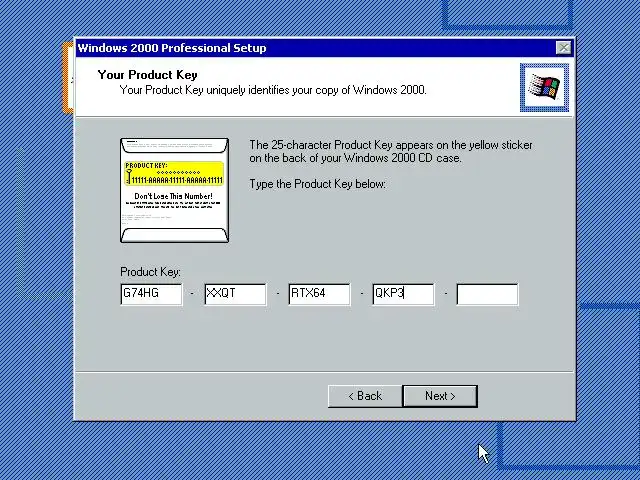
Task: Focus the second key field with XXQT
Action: (x=236, y=294)
